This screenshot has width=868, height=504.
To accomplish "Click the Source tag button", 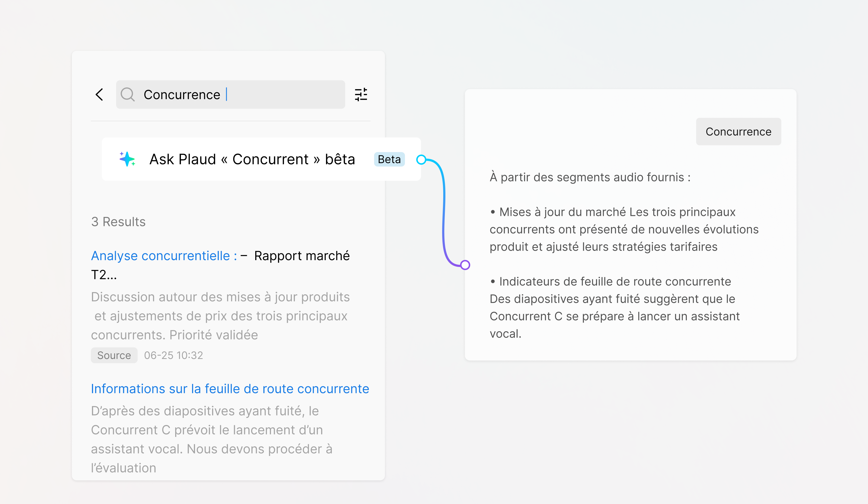I will (114, 355).
